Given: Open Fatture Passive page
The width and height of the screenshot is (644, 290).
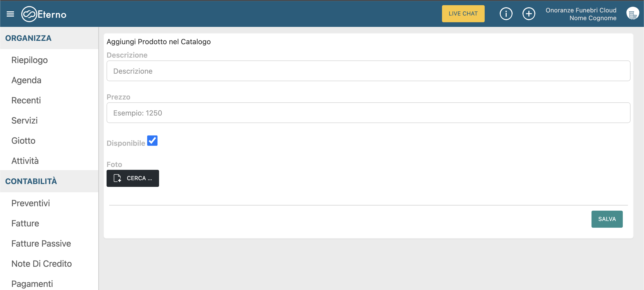Looking at the screenshot, I should pos(41,243).
